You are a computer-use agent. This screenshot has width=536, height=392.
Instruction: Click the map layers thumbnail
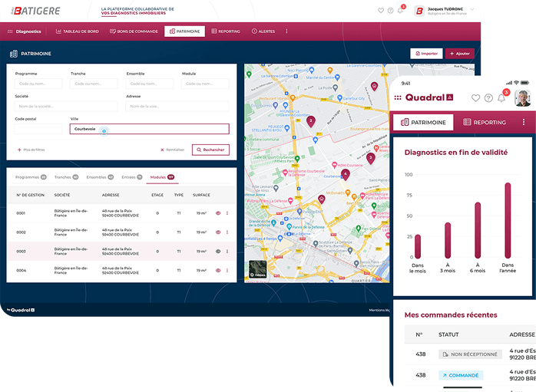[x=257, y=269]
